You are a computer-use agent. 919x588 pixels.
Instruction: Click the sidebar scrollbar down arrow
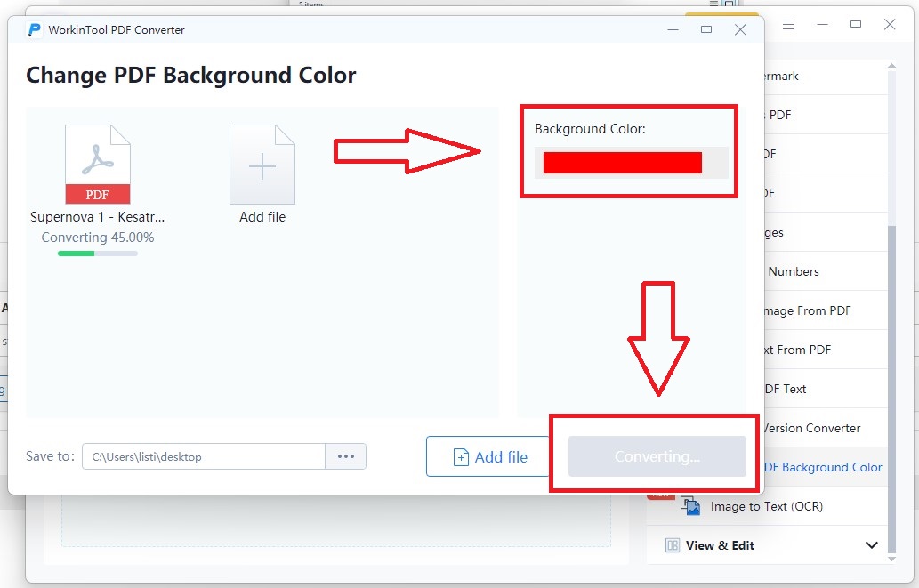[892, 559]
